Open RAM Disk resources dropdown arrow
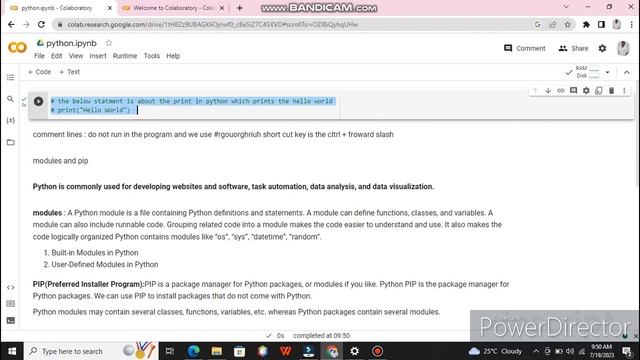The height and width of the screenshot is (360, 640). point(607,72)
